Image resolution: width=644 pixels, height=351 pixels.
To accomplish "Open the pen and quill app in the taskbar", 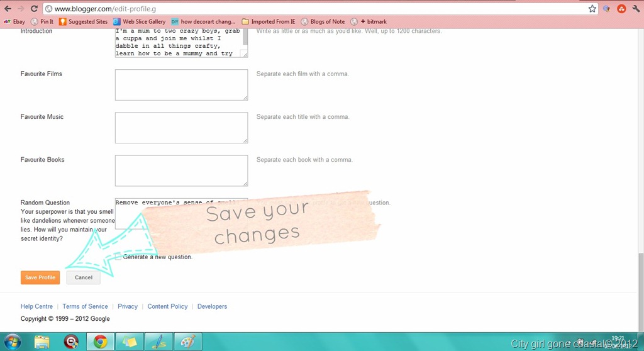I will click(158, 342).
